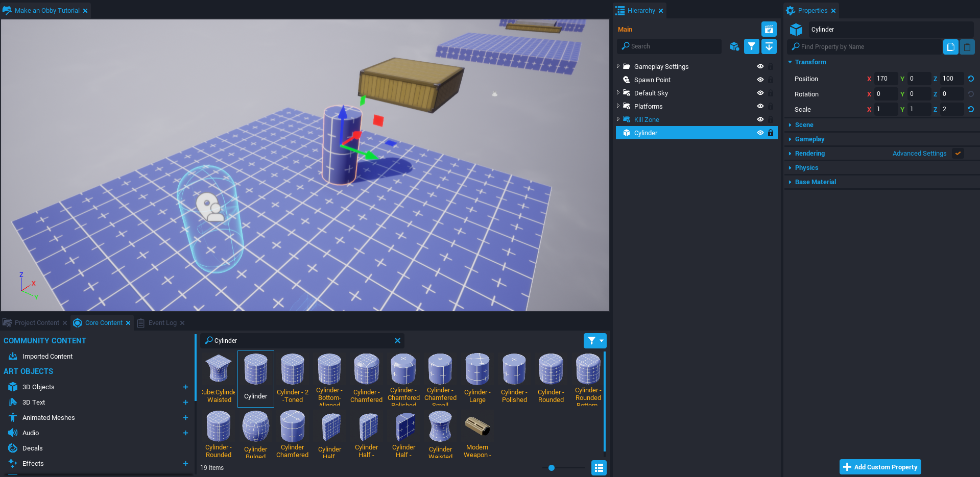980x477 pixels.
Task: Click Add Custom Property button
Action: point(880,467)
